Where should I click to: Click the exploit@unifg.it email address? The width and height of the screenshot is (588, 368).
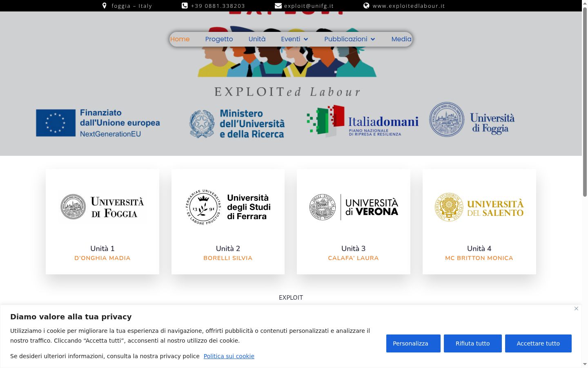click(309, 6)
